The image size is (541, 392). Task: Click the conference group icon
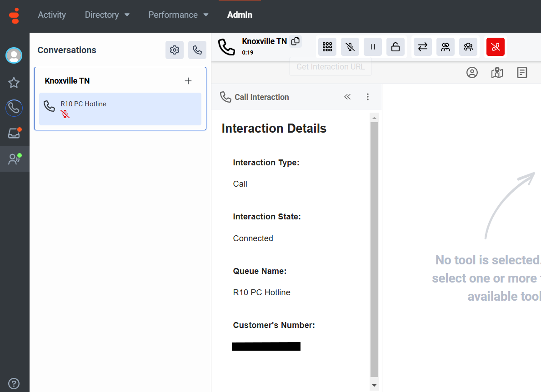tap(468, 46)
